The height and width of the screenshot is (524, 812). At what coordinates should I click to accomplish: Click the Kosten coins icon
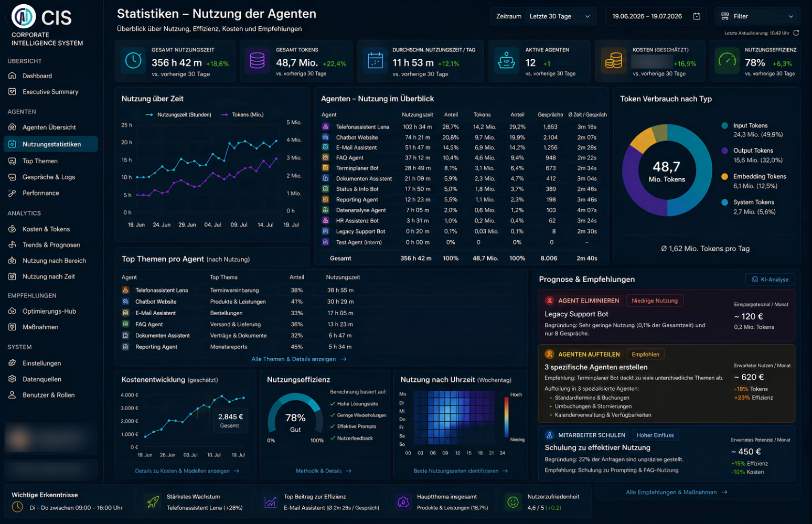coord(613,61)
